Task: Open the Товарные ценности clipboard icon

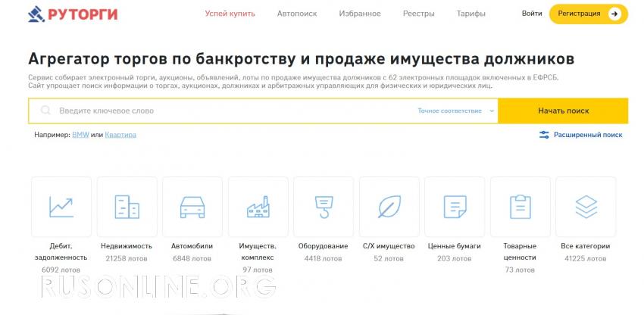Action: (x=521, y=207)
